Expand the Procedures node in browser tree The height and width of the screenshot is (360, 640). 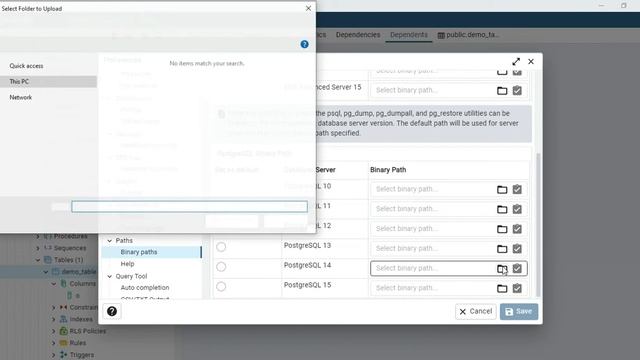pos(38,236)
